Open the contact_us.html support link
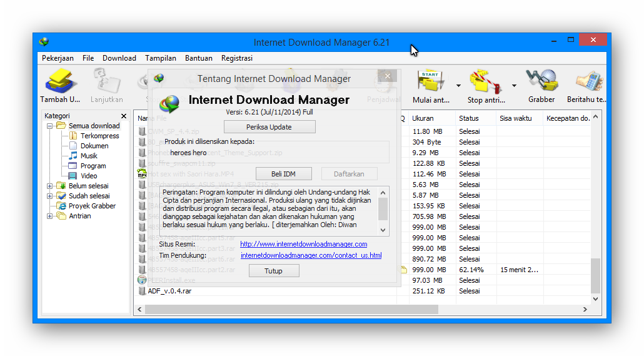Image resolution: width=644 pixels, height=356 pixels. (x=311, y=255)
